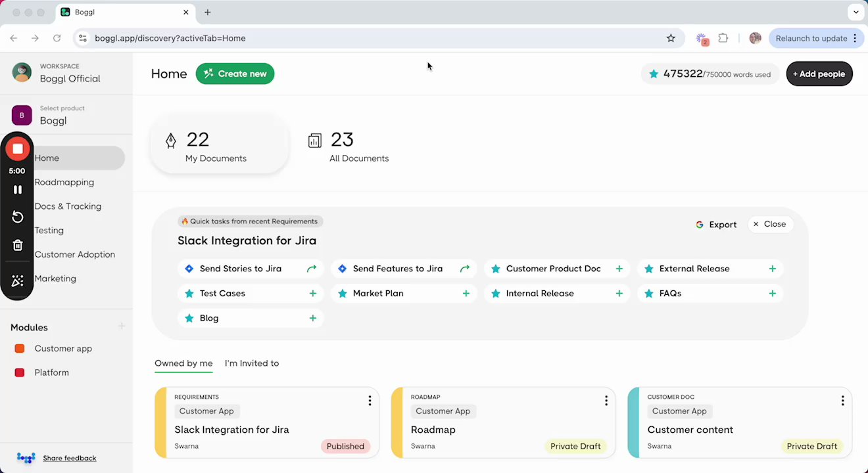Delete the recording with trash icon
The image size is (868, 473).
click(x=18, y=245)
